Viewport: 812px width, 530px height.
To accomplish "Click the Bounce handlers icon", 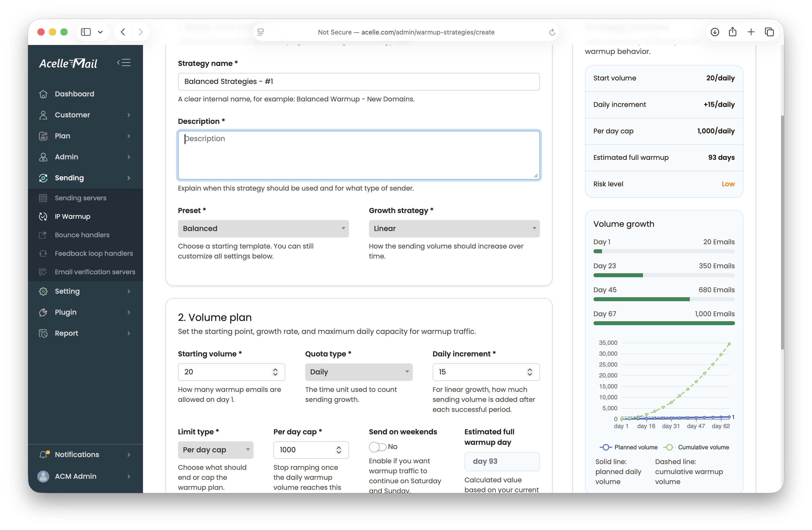I will 43,235.
